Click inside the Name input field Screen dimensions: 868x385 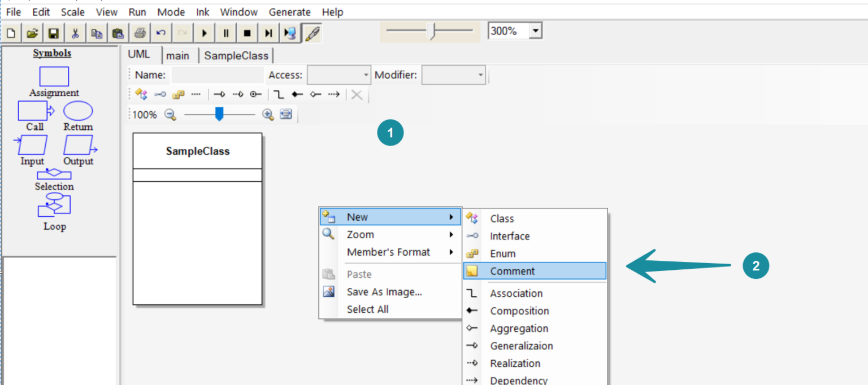click(217, 75)
